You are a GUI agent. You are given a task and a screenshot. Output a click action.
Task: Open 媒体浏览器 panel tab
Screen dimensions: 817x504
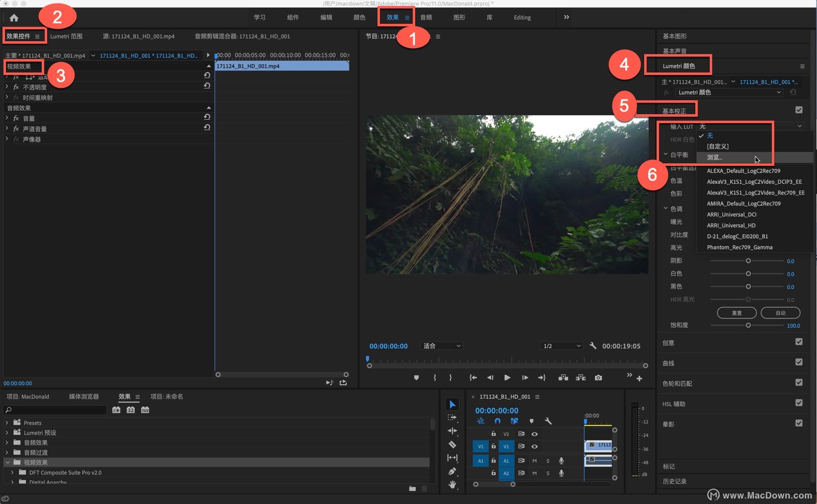coord(84,396)
